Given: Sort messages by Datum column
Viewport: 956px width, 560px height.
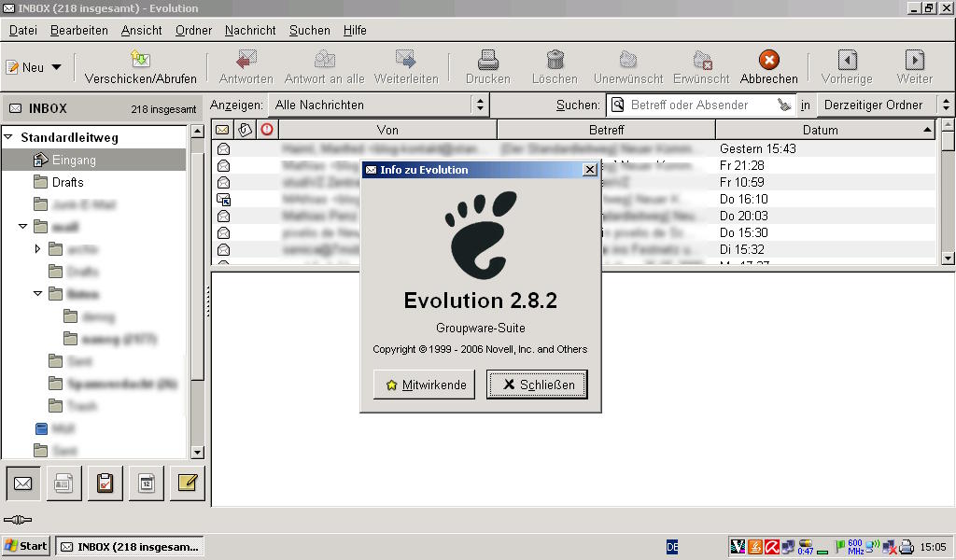Looking at the screenshot, I should tap(820, 130).
